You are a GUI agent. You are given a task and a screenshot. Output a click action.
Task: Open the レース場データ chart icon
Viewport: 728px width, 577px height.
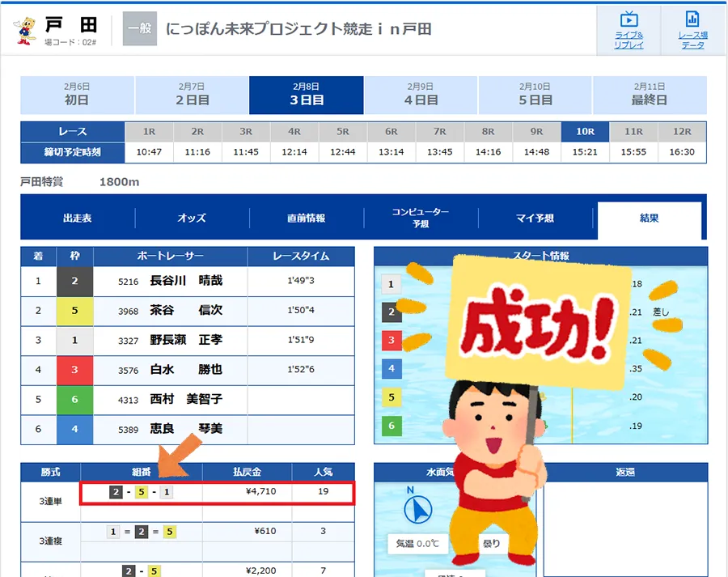[x=692, y=21]
